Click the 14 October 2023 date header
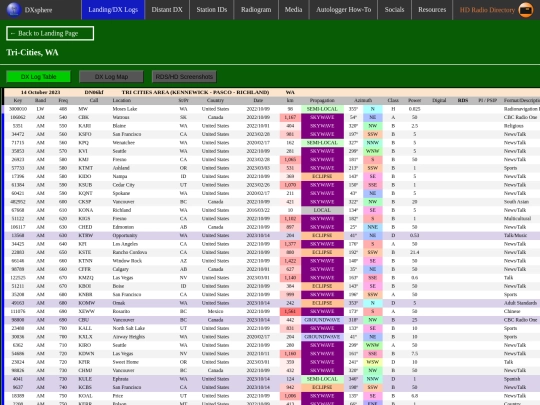Viewport: 540px width, 405px height. (40, 92)
